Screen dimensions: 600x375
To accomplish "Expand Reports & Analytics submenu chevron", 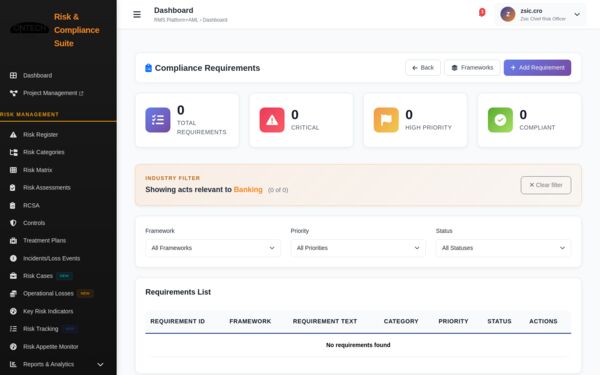I will [x=100, y=364].
